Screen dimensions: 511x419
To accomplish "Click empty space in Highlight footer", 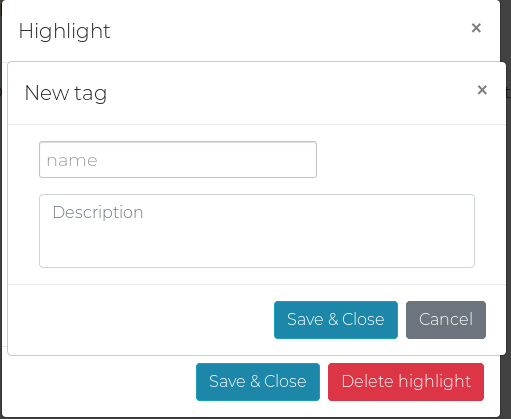I will (98, 382).
